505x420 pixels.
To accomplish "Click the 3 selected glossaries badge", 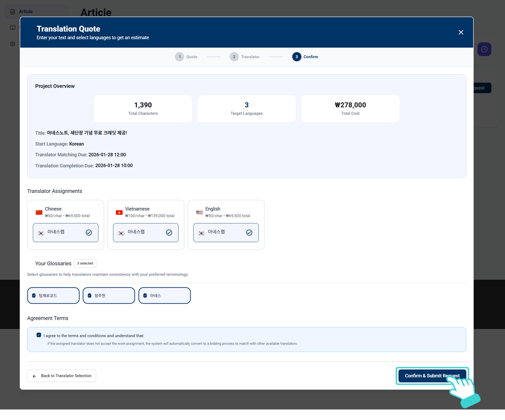I will pos(85,263).
